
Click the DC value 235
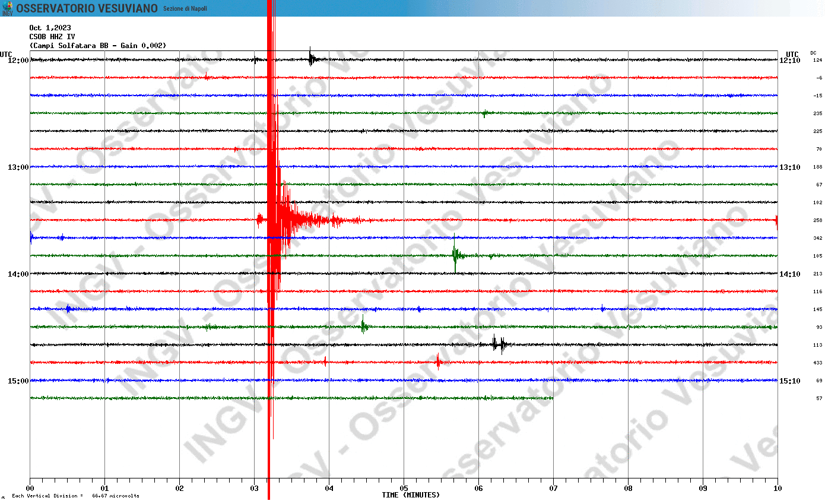(817, 113)
